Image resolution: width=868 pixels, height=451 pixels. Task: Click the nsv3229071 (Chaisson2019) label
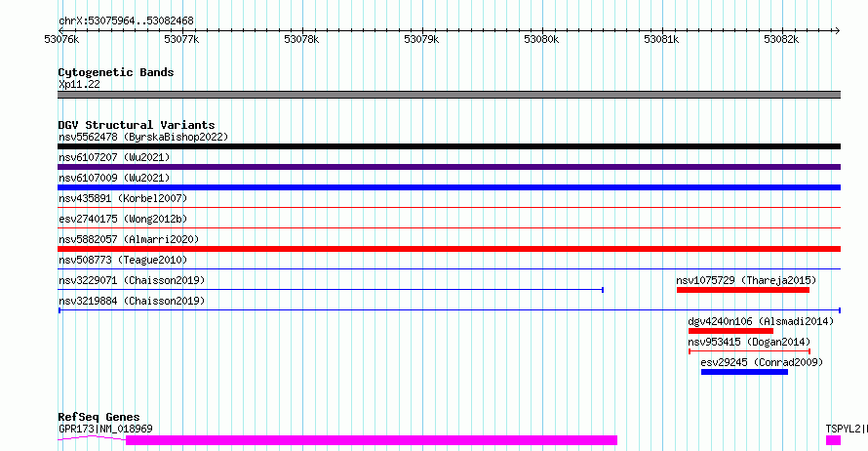132,280
